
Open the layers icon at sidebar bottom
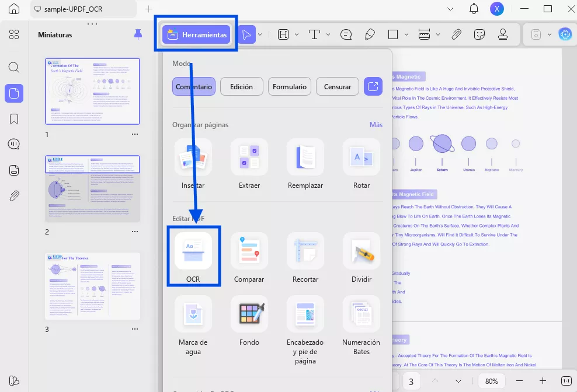tap(14, 380)
